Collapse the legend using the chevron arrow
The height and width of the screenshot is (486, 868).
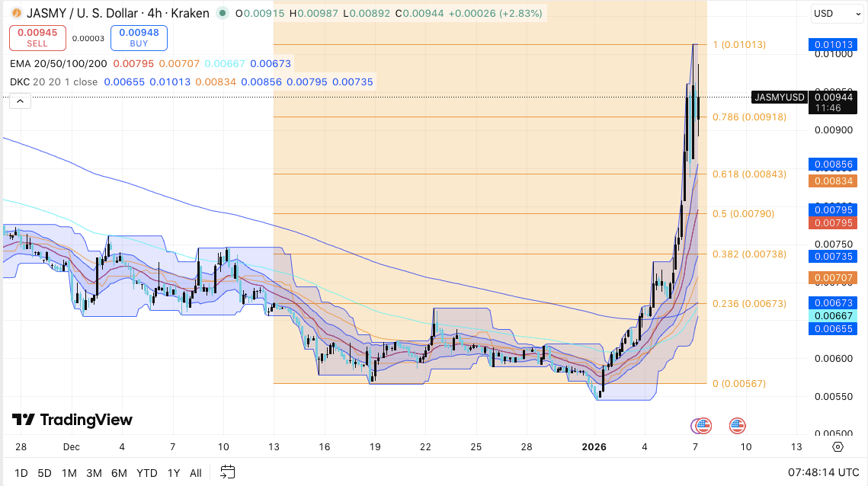(20, 101)
